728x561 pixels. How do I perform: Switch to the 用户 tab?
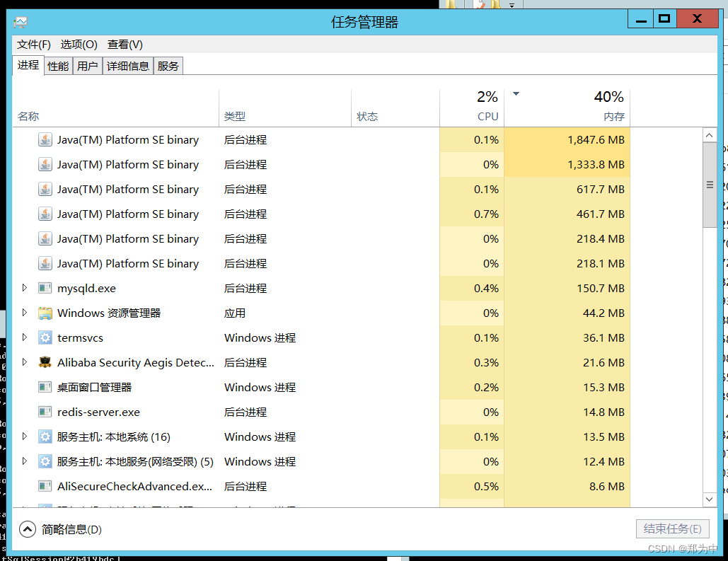tap(87, 66)
